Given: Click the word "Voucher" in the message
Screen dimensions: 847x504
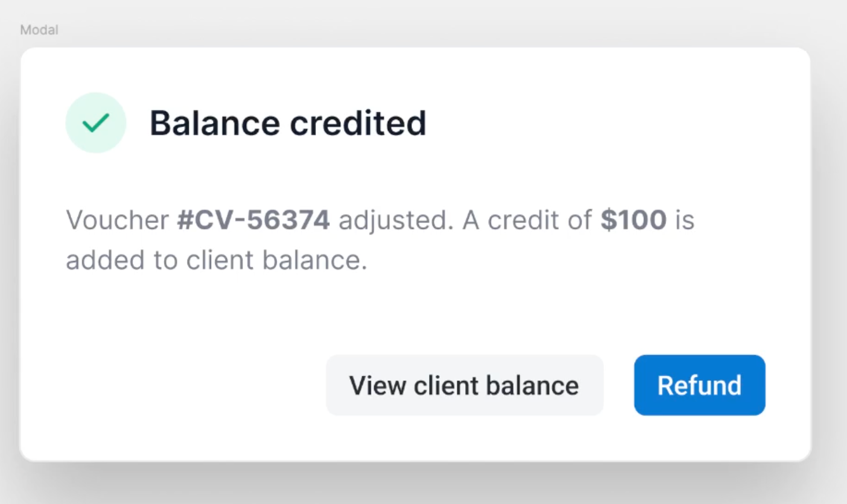Looking at the screenshot, I should [117, 221].
